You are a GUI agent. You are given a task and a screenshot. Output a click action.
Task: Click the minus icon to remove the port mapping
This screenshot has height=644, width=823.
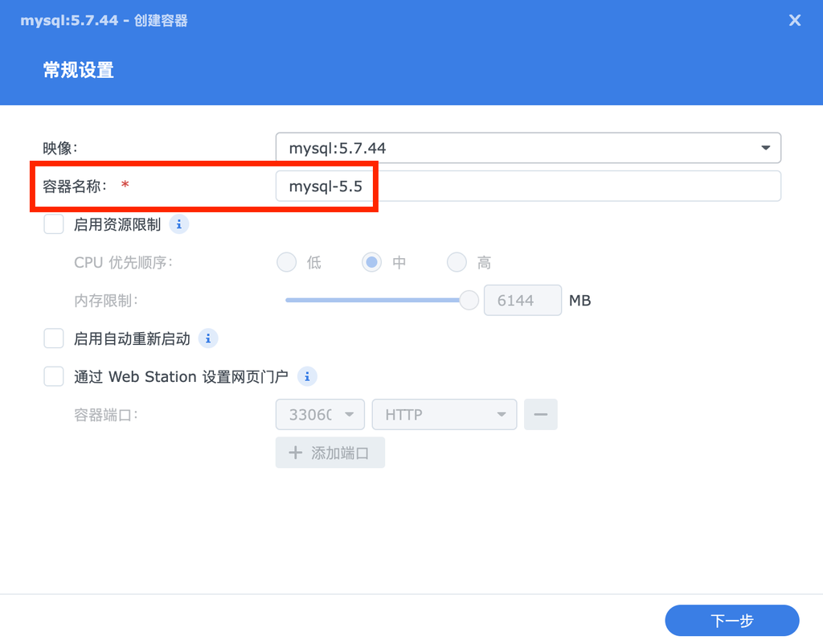(541, 414)
